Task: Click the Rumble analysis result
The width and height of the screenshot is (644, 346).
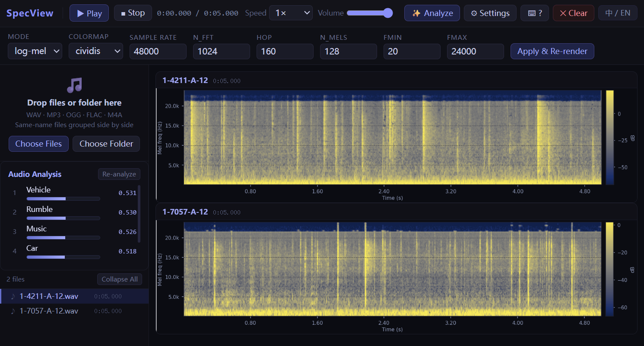Action: [74, 212]
